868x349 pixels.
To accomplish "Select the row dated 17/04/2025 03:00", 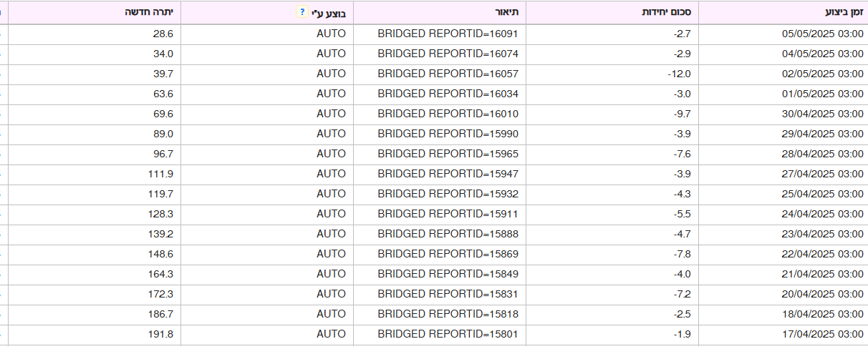I will (434, 334).
